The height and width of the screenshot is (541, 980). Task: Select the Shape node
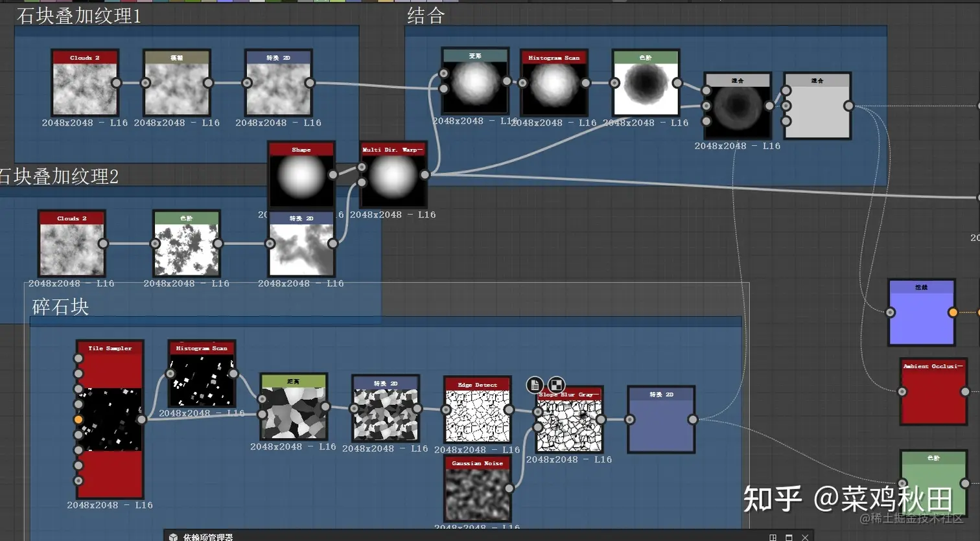tap(301, 175)
